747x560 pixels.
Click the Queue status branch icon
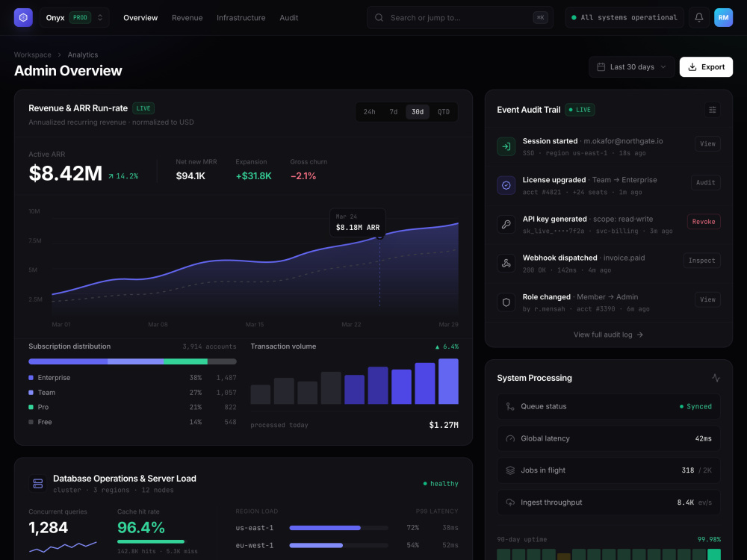510,406
